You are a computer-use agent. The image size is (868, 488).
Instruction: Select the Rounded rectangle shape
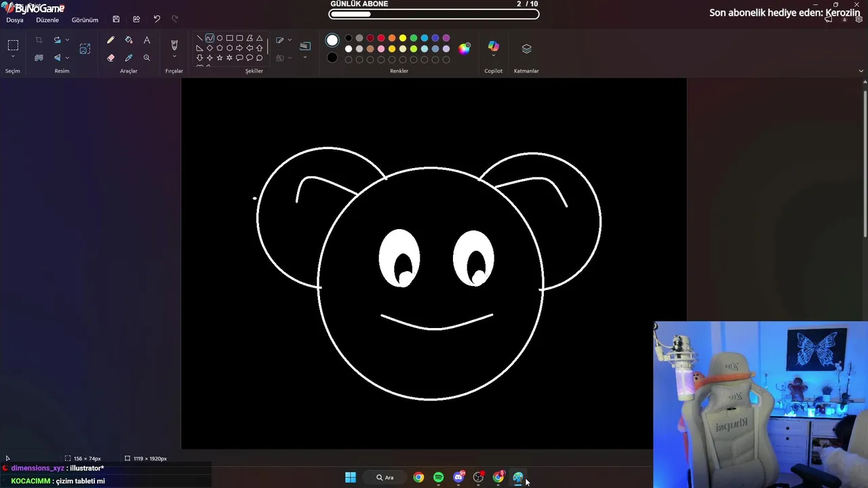239,39
